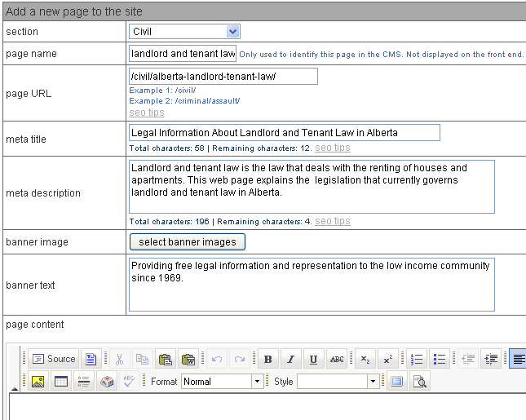Insert a bulleted list
The height and width of the screenshot is (420, 526).
439,359
